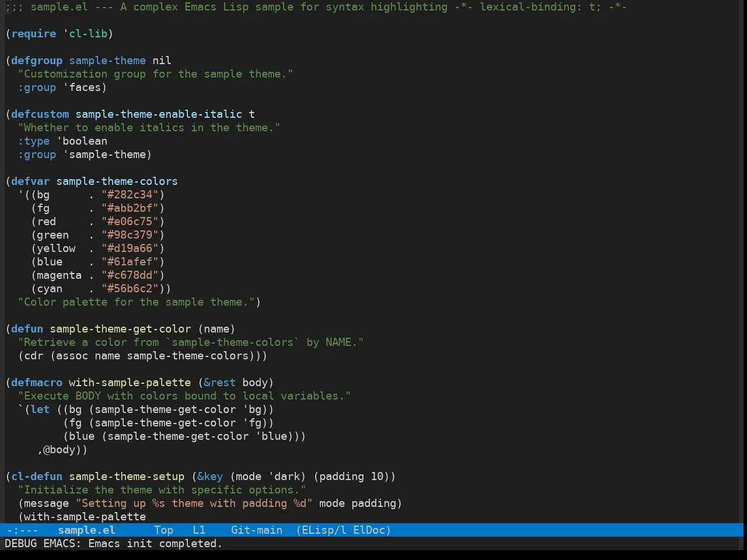Click the color string "#282c34"
The image size is (747, 560).
pos(130,194)
